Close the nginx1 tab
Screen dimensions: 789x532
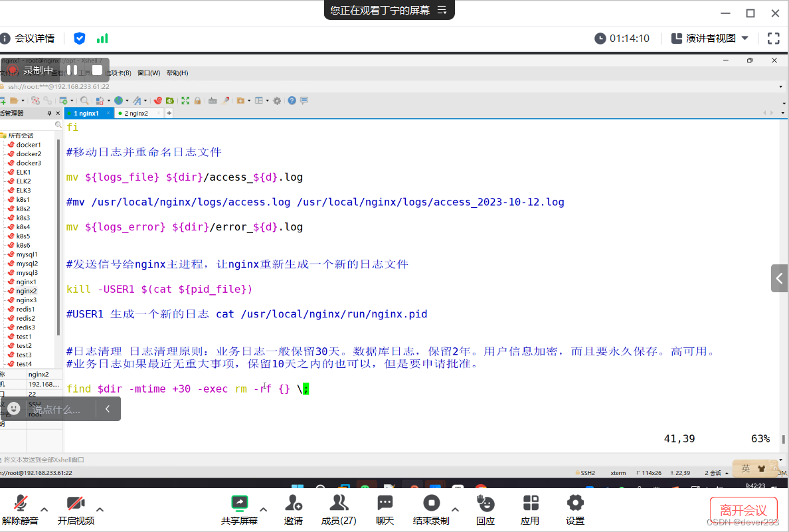click(108, 113)
